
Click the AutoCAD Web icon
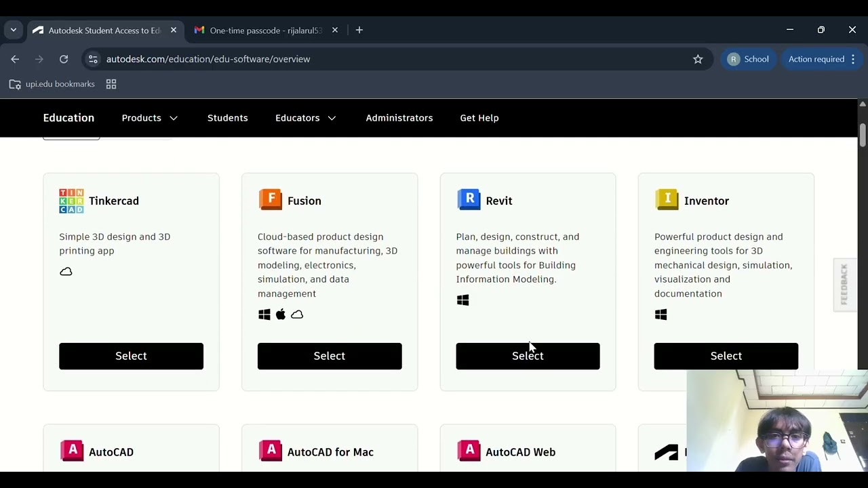click(x=469, y=451)
